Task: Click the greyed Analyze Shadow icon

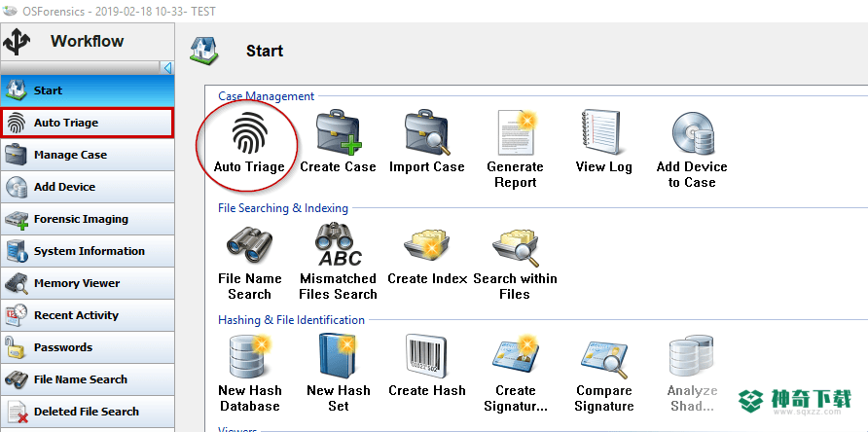Action: [692, 357]
